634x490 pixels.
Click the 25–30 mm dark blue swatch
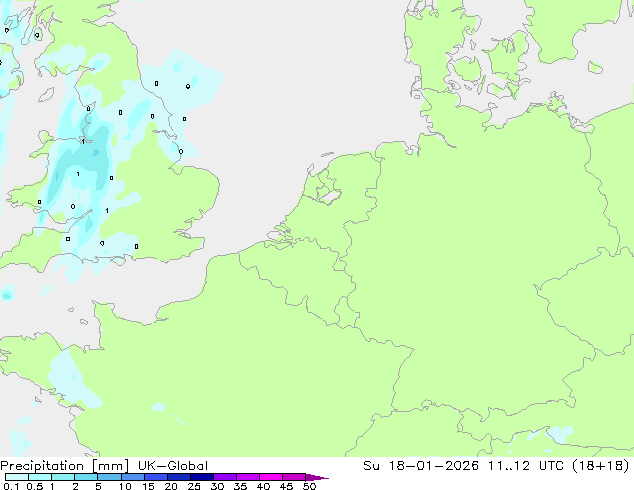click(x=201, y=477)
